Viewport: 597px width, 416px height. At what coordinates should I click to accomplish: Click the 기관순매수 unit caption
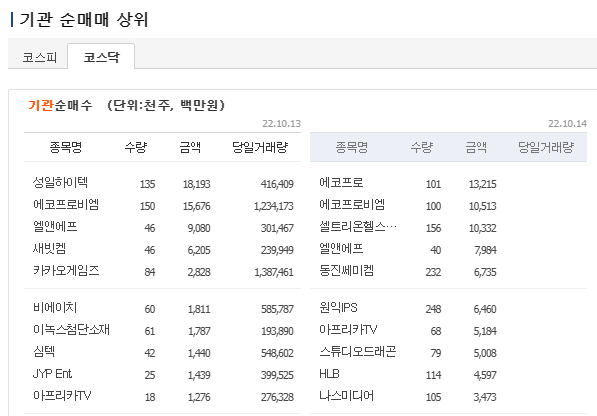(x=126, y=105)
